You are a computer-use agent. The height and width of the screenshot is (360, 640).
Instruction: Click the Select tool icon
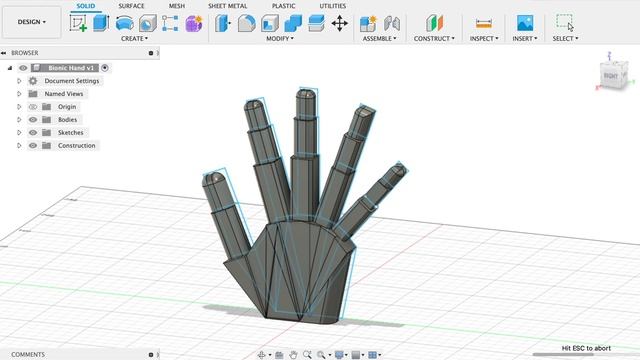coord(565,22)
